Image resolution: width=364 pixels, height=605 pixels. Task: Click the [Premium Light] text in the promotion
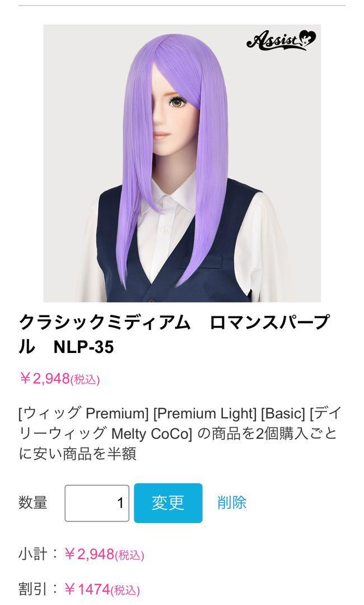click(205, 413)
